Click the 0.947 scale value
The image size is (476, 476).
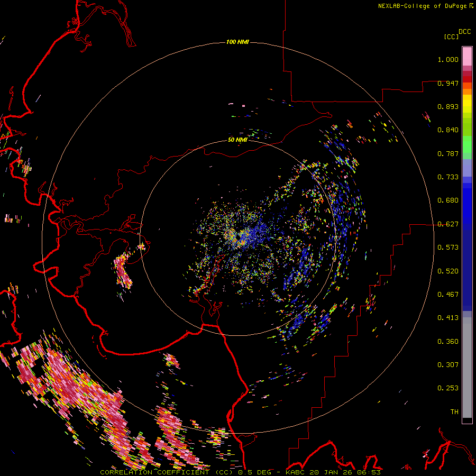[x=448, y=83]
